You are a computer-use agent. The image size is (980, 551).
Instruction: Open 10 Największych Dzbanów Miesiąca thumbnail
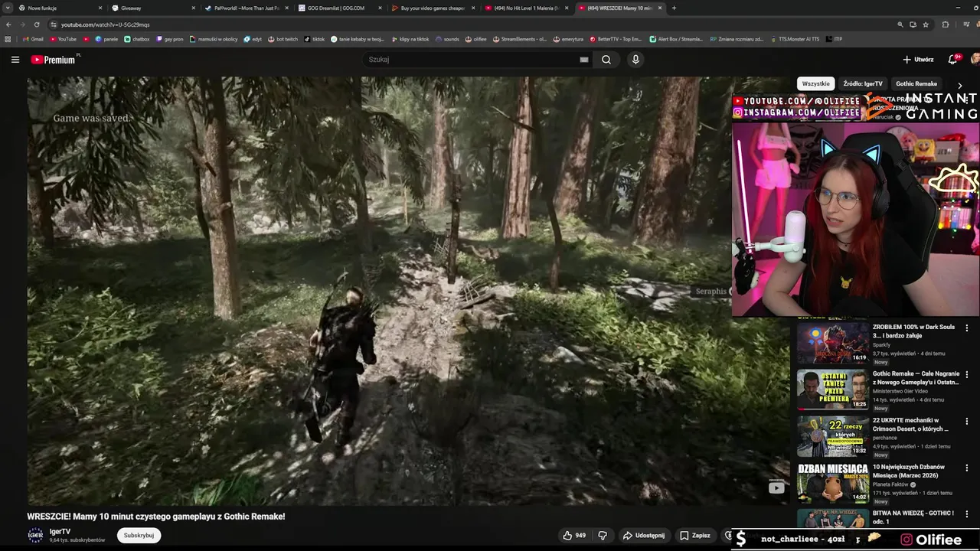pyautogui.click(x=833, y=483)
